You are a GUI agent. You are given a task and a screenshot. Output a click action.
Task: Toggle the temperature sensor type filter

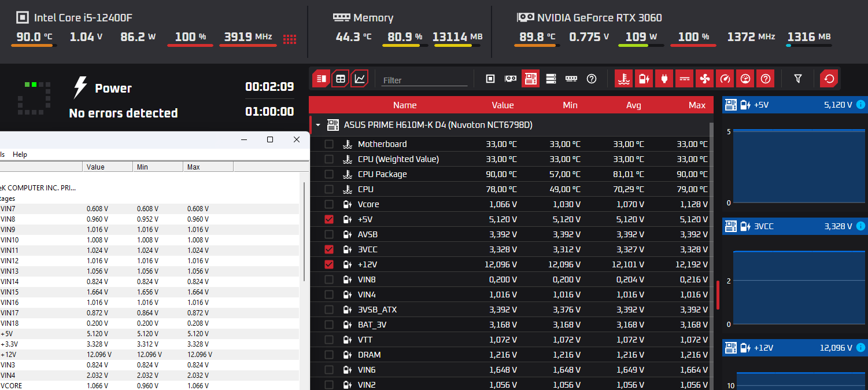[623, 79]
